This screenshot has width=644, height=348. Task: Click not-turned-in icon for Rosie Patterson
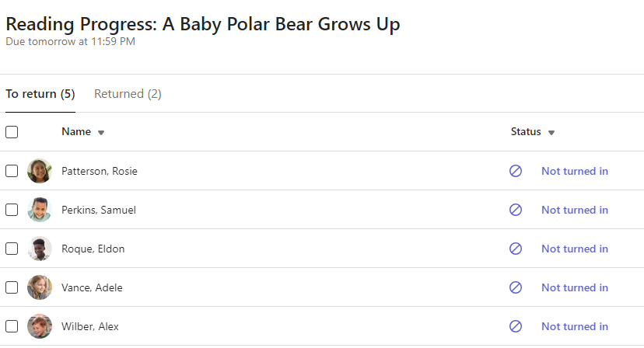(x=516, y=171)
